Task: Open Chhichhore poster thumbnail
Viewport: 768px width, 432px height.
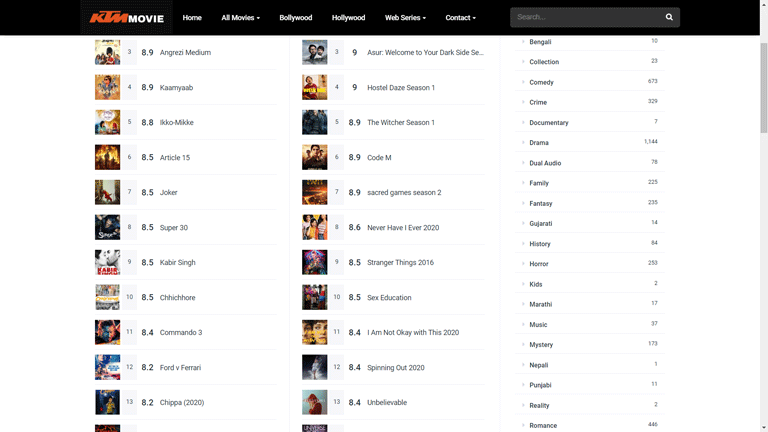Action: [107, 297]
